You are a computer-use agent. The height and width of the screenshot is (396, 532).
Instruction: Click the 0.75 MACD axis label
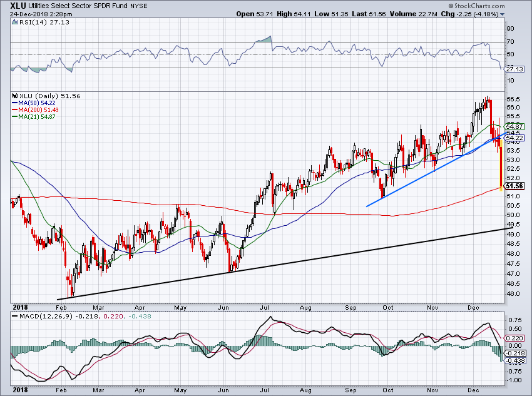(515, 320)
